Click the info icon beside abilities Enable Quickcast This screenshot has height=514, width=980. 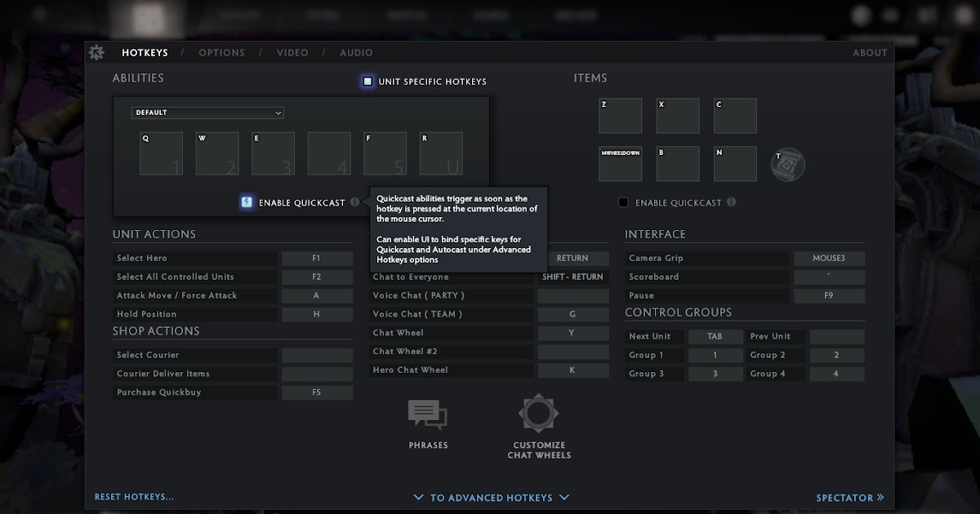click(x=354, y=202)
